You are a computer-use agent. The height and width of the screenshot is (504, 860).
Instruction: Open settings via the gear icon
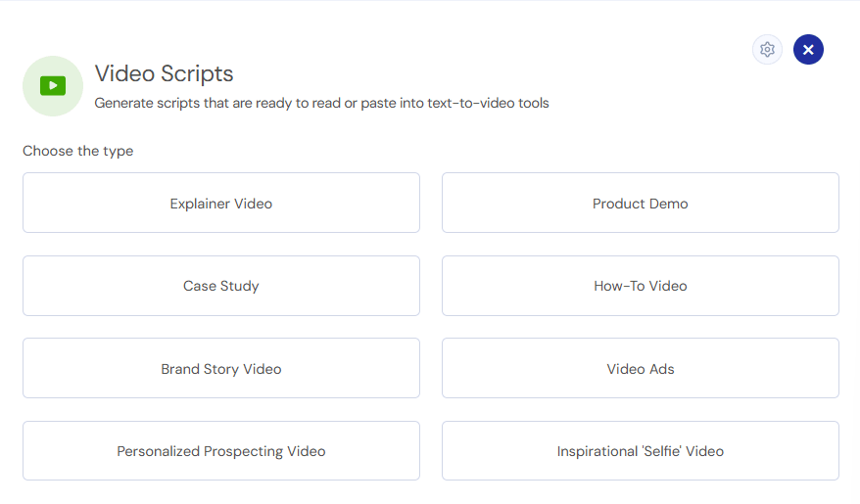pyautogui.click(x=767, y=49)
